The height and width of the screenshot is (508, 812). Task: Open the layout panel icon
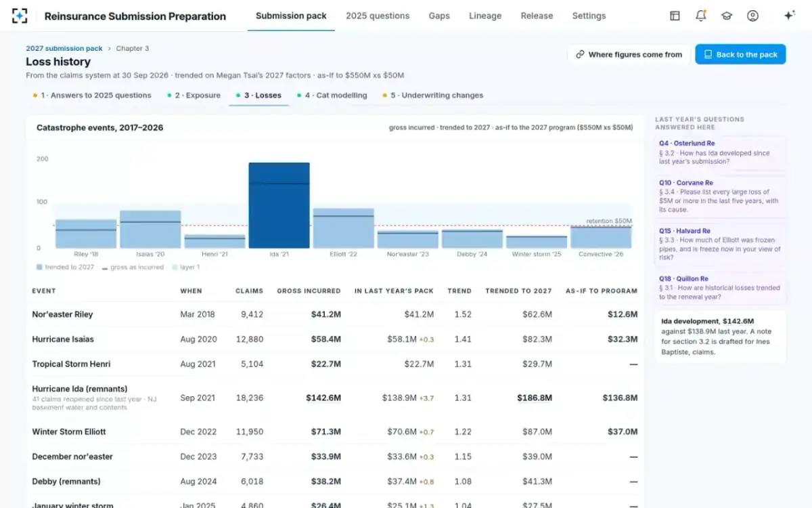(x=675, y=16)
